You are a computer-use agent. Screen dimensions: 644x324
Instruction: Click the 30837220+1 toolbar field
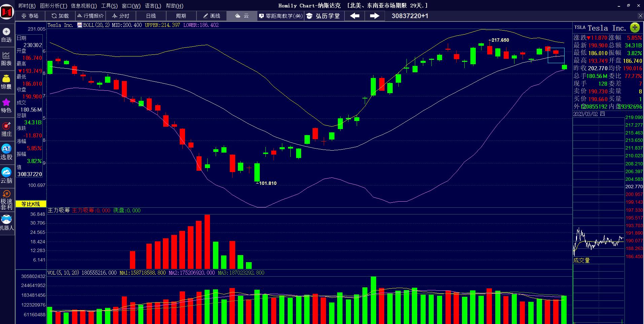(410, 16)
